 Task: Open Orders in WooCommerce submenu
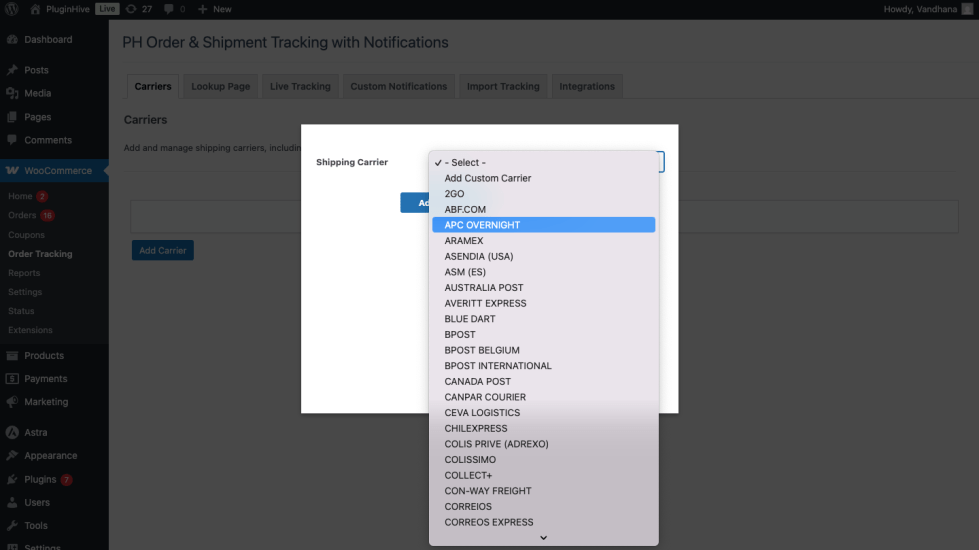point(22,216)
